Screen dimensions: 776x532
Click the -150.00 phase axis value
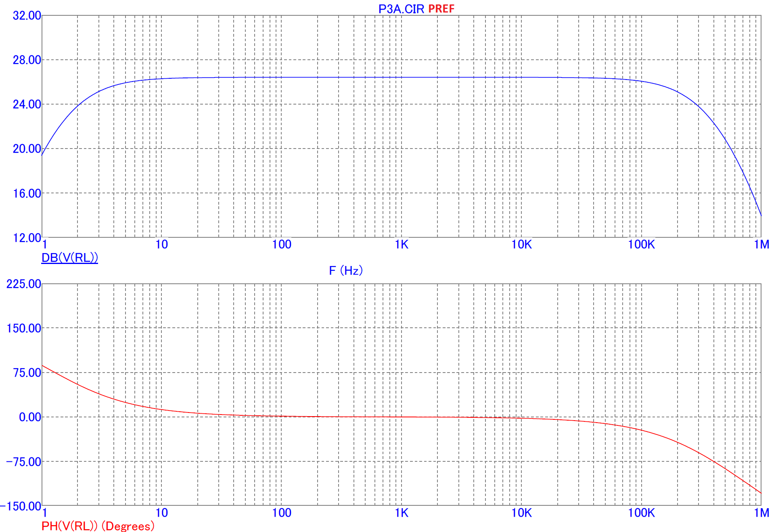21,506
